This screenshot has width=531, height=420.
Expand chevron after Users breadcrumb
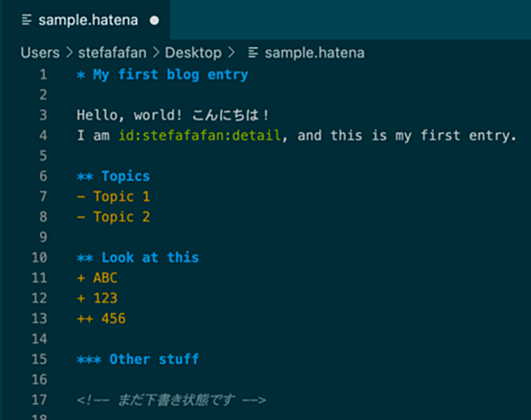[69, 52]
